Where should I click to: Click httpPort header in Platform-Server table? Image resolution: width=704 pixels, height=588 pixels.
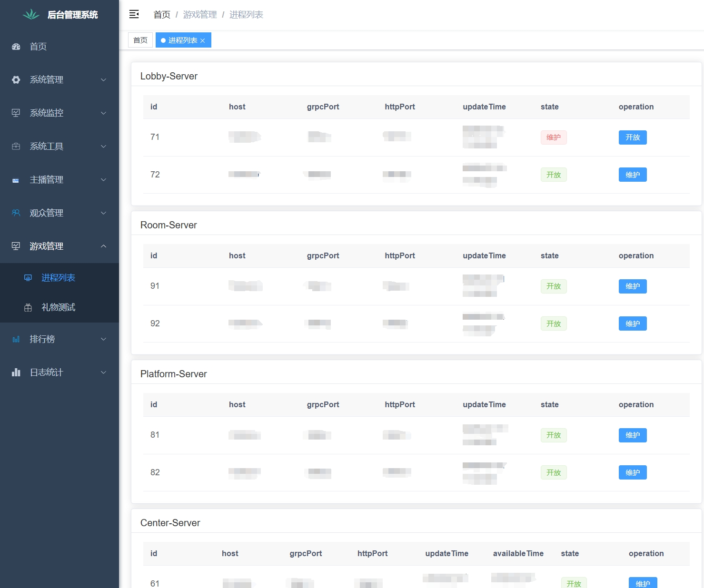point(400,404)
